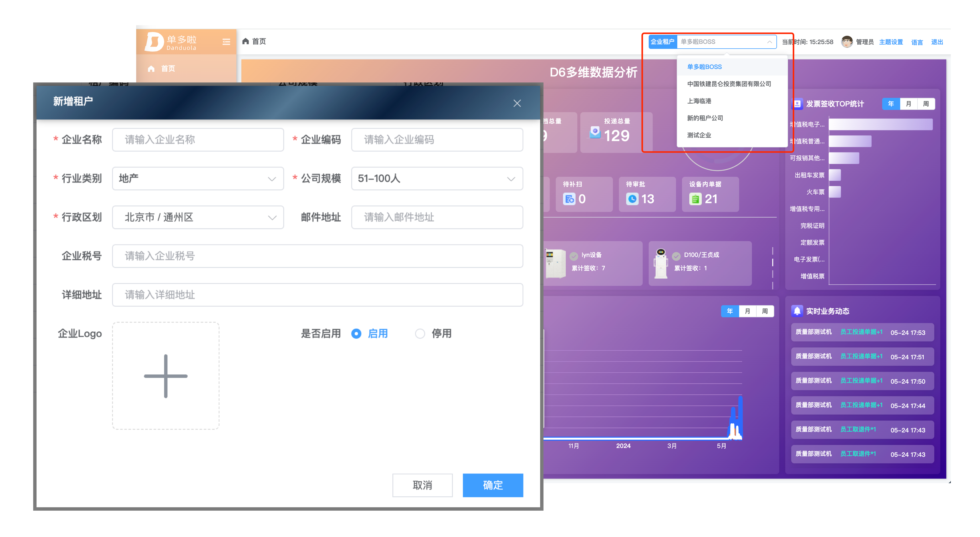Image resolution: width=980 pixels, height=537 pixels.
Task: Click the 增值税电子 bar in chart
Action: click(880, 125)
